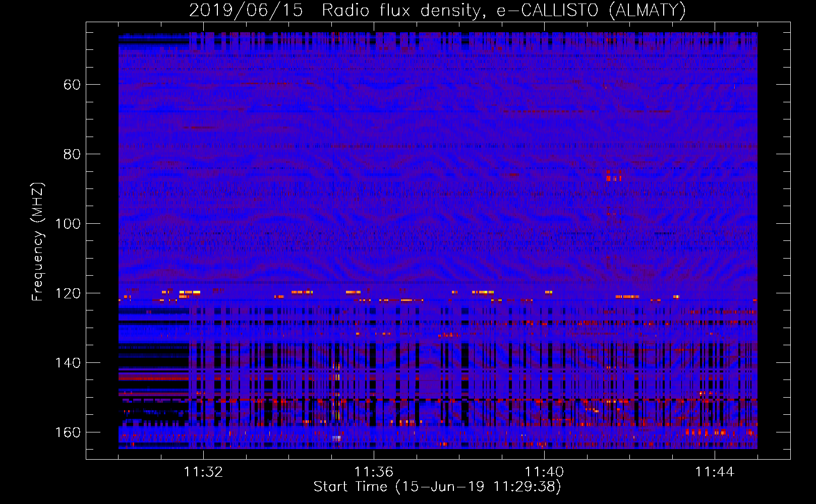Click the 11:36 time tick label
The image size is (816, 504).
[374, 472]
